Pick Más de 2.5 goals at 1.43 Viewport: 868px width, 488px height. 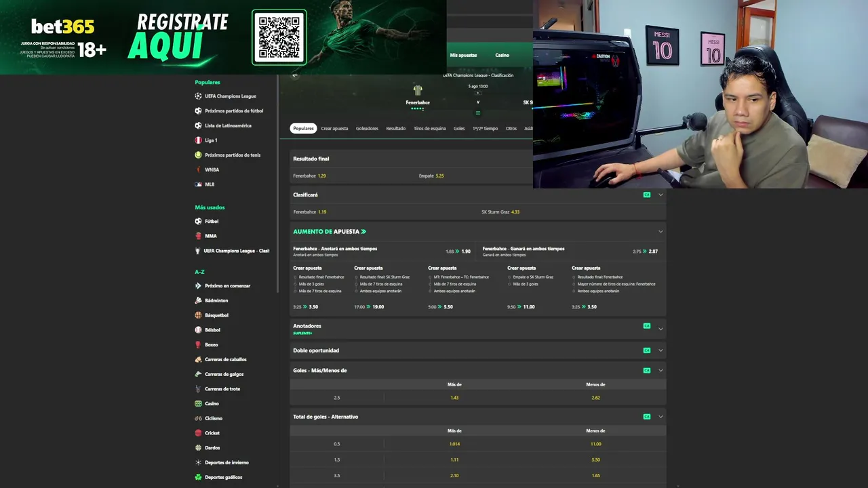coord(454,398)
